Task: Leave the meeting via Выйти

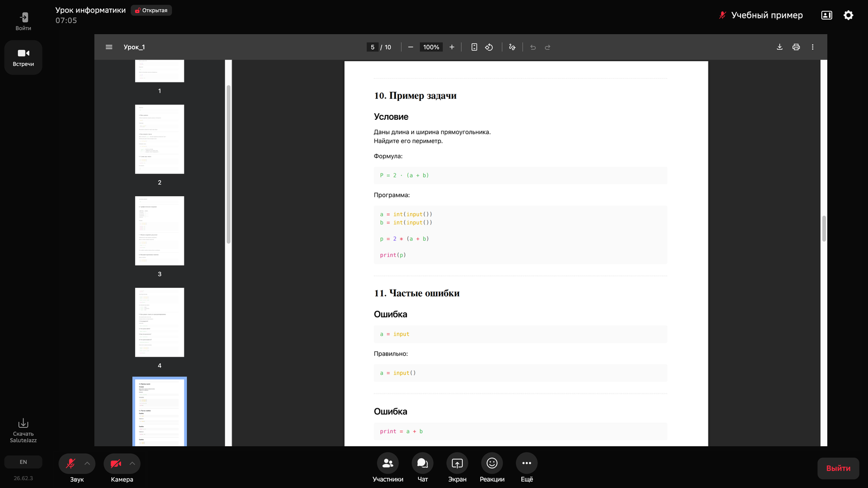Action: point(838,468)
